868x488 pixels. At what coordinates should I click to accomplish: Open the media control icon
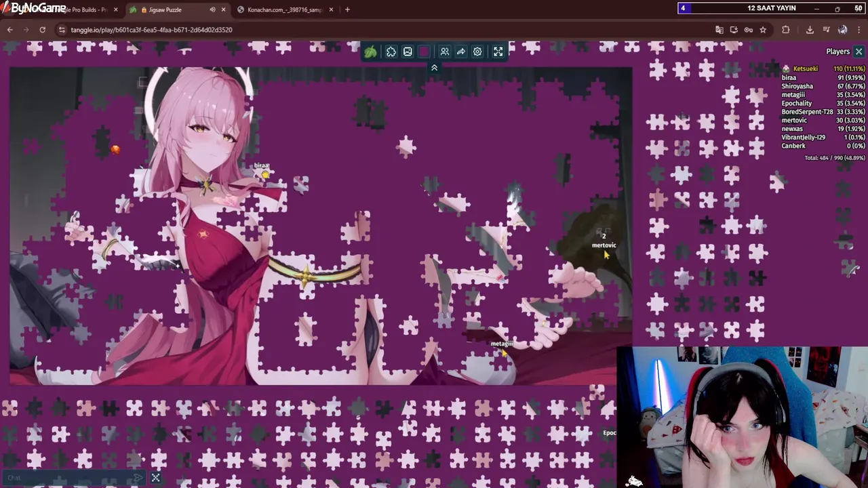click(x=826, y=30)
